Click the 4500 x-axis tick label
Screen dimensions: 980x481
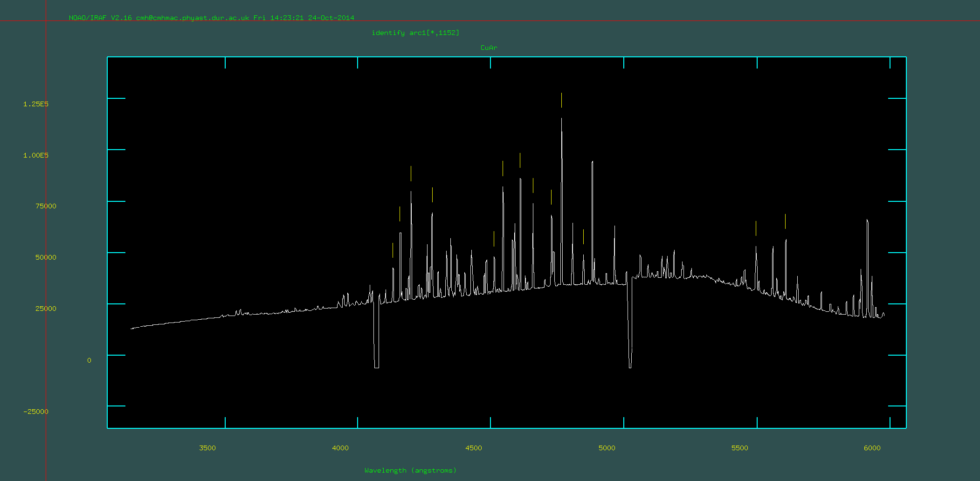[x=473, y=448]
